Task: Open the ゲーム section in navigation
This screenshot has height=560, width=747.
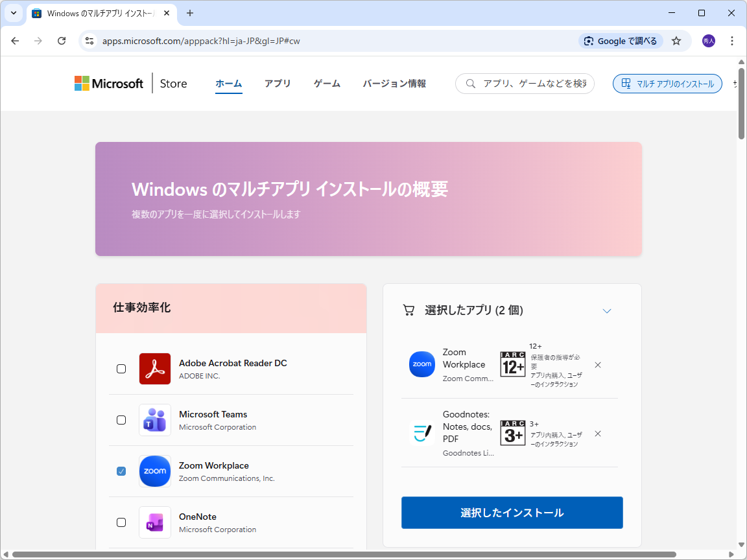Action: pos(327,83)
